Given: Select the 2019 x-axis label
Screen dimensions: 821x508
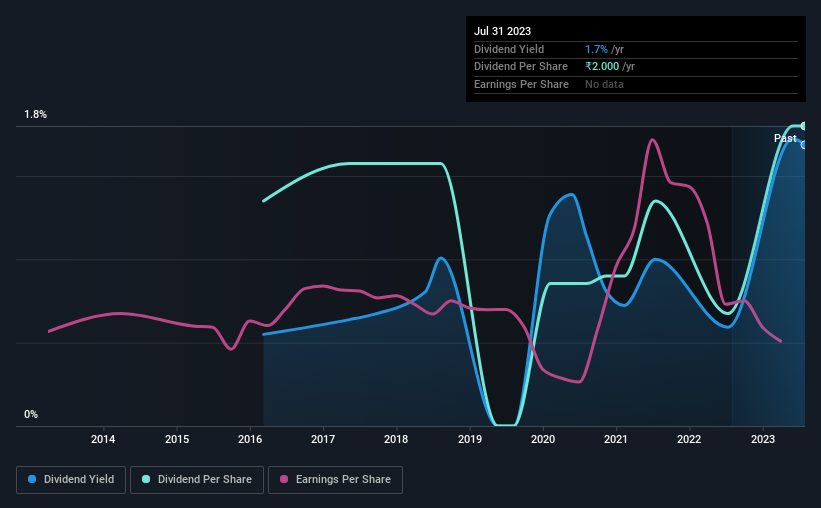Looking at the screenshot, I should (470, 439).
